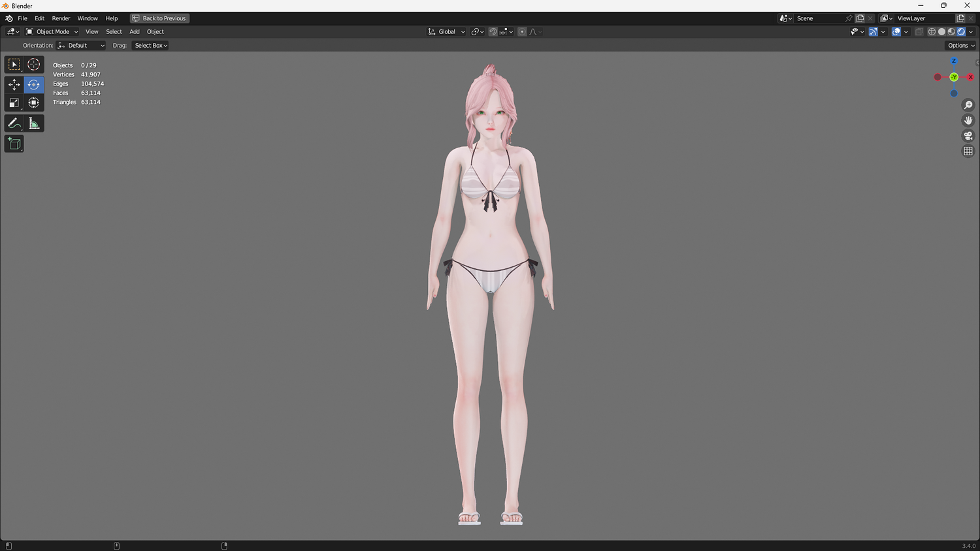Screen dimensions: 980x551
Task: Open the scene browse button
Action: (x=786, y=18)
